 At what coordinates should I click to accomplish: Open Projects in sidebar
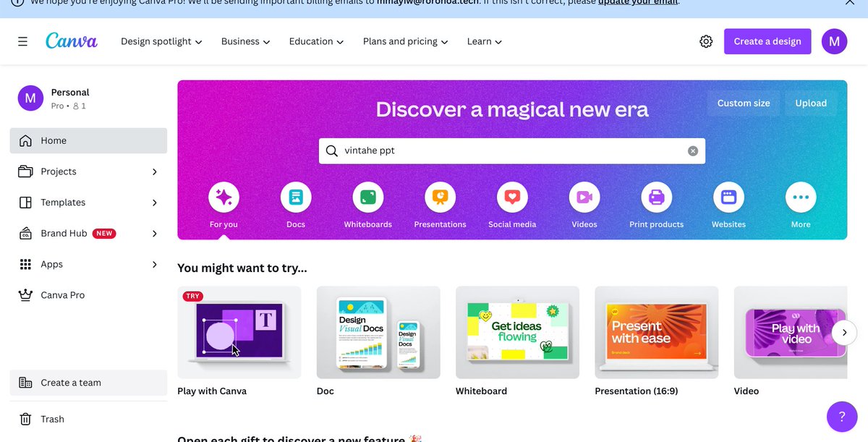pos(88,171)
